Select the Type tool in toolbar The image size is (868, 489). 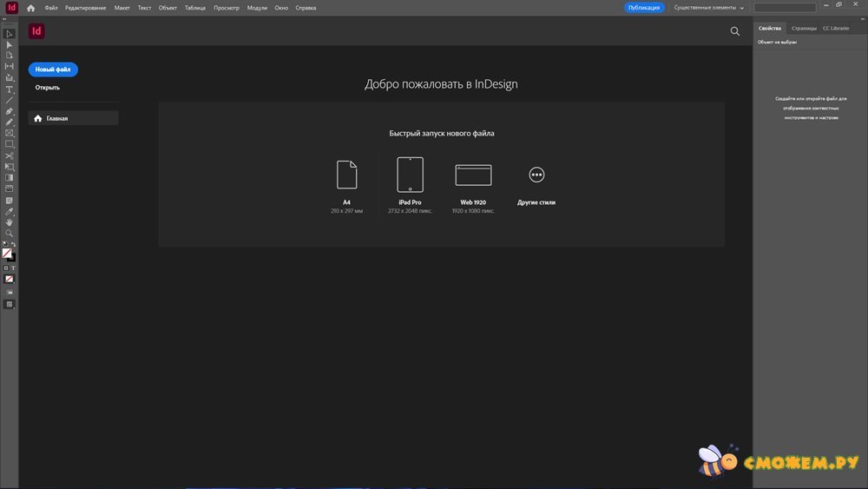pyautogui.click(x=10, y=89)
